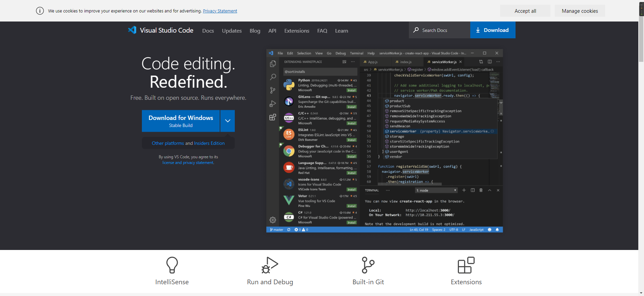Click the Manage cookies button
The image size is (644, 296).
(580, 11)
